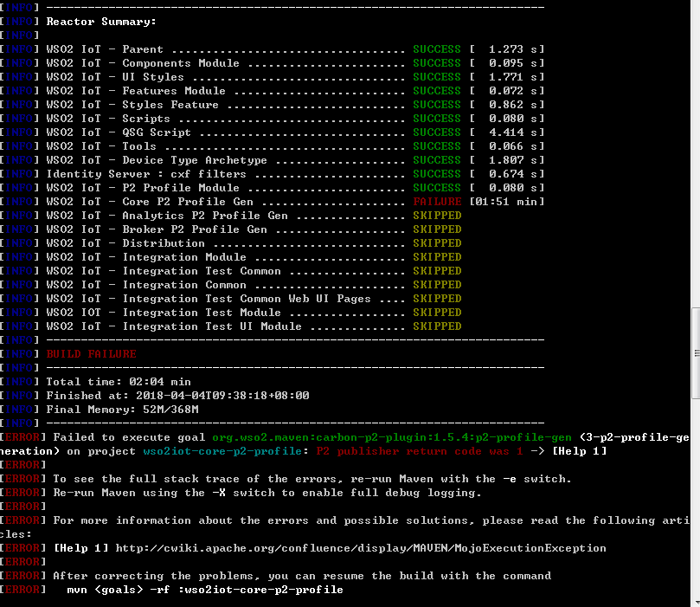Image resolution: width=700 pixels, height=607 pixels.
Task: Click red 'P2 publisher return code was 1' message
Action: click(x=420, y=451)
